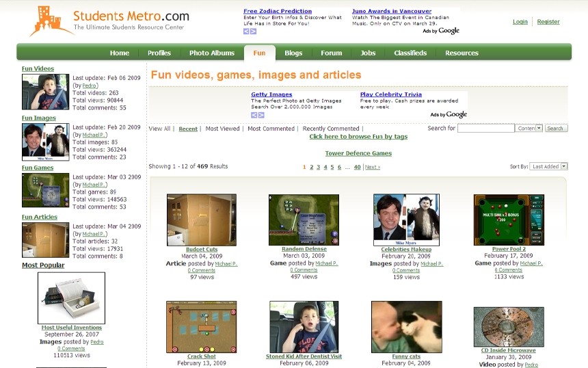Open the Jobs tab
Viewport: 588px width, 368px height.
coord(368,53)
